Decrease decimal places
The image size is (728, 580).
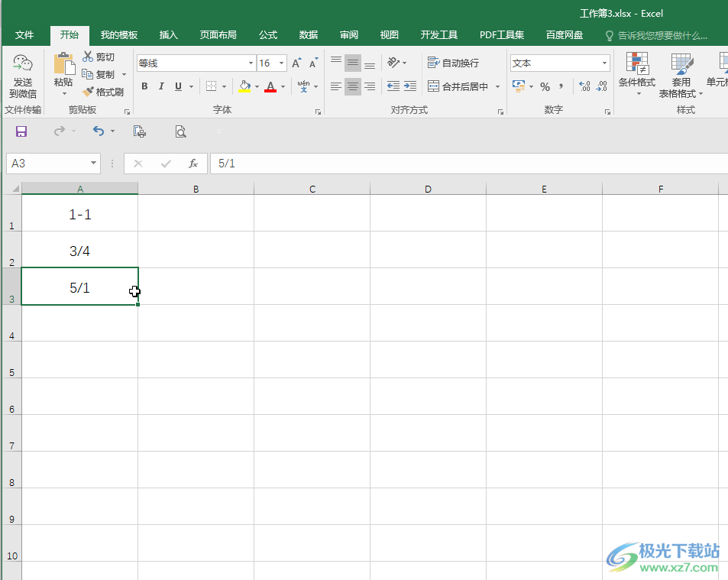pyautogui.click(x=602, y=86)
